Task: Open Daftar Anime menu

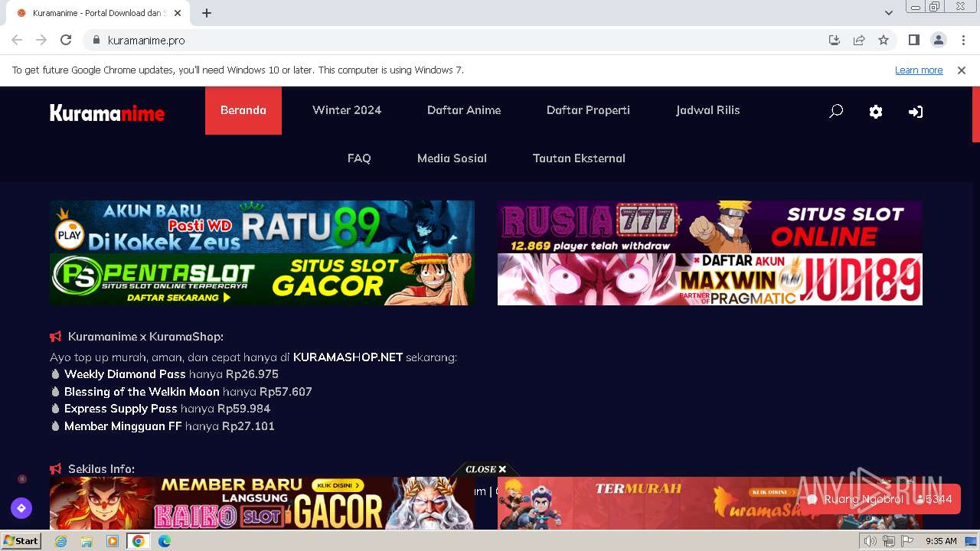Action: coord(464,110)
